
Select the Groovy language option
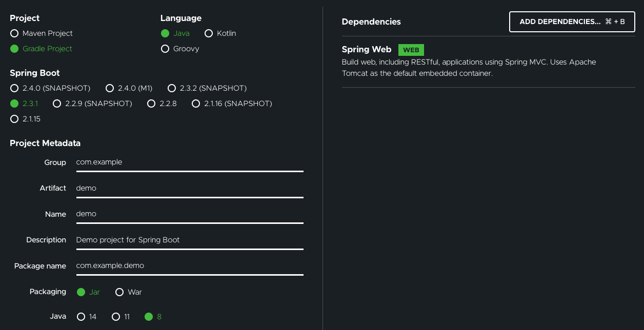(x=180, y=49)
